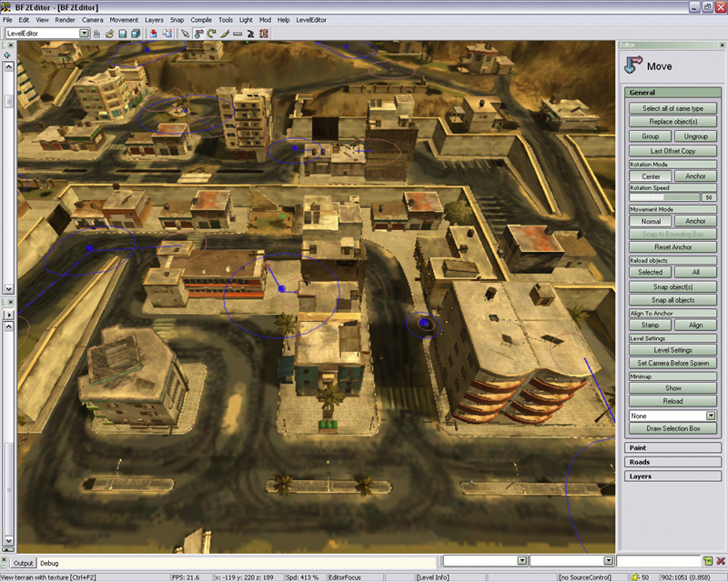728x582 pixels.
Task: Click the blue plus icon on left strip
Action: 7,55
